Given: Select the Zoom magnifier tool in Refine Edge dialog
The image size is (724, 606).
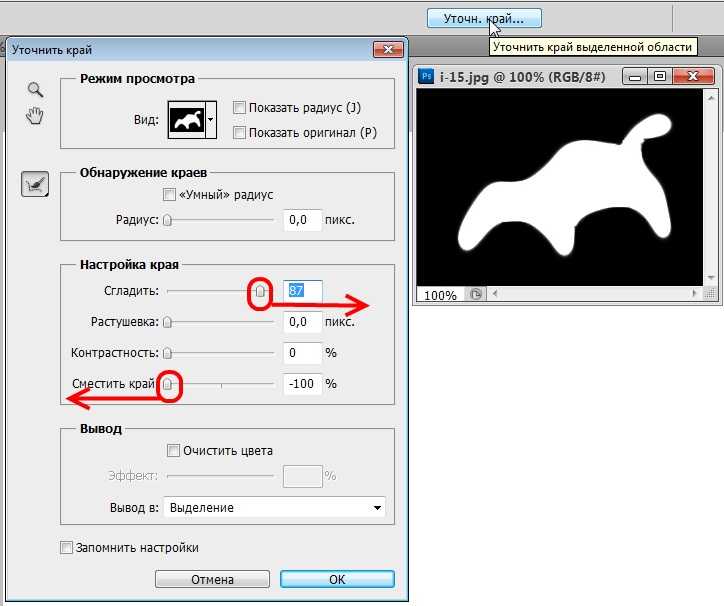Looking at the screenshot, I should [36, 90].
